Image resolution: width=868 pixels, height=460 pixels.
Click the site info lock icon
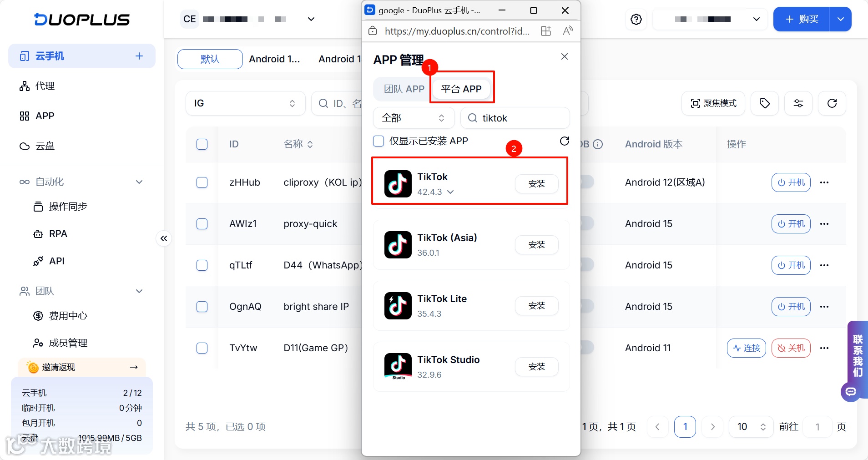point(373,31)
